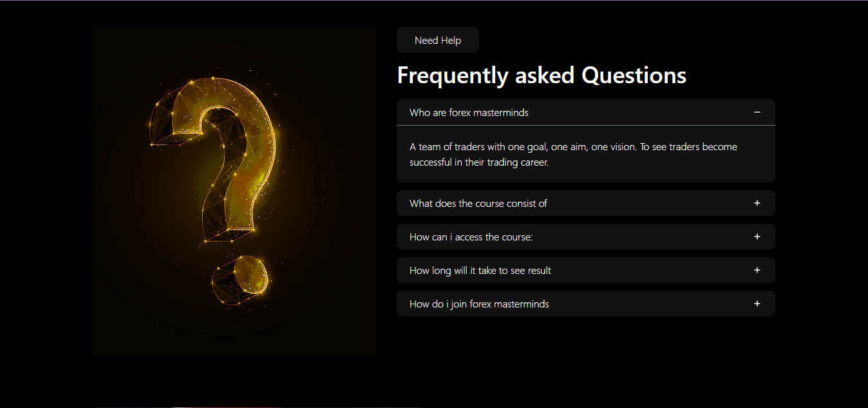Collapse the Who are forex masterminds question
The height and width of the screenshot is (408, 868).
(x=469, y=113)
